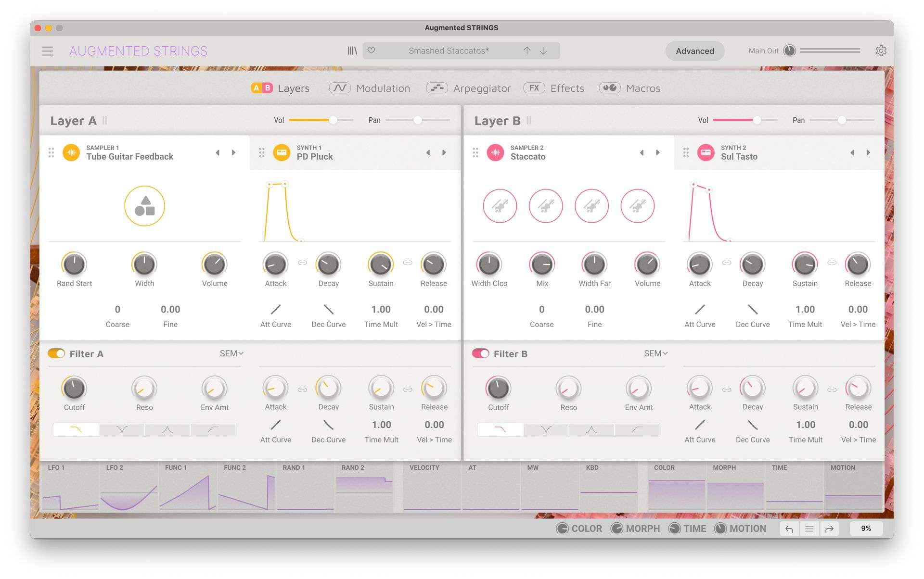Click the MOTION macro knob

pyautogui.click(x=720, y=529)
